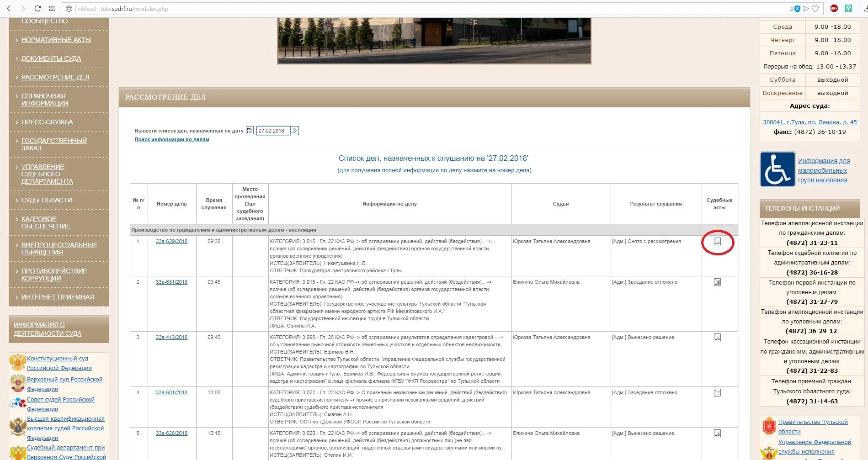Click the Правительство Тульской области coat of arms
The image size is (868, 460).
pyautogui.click(x=769, y=426)
